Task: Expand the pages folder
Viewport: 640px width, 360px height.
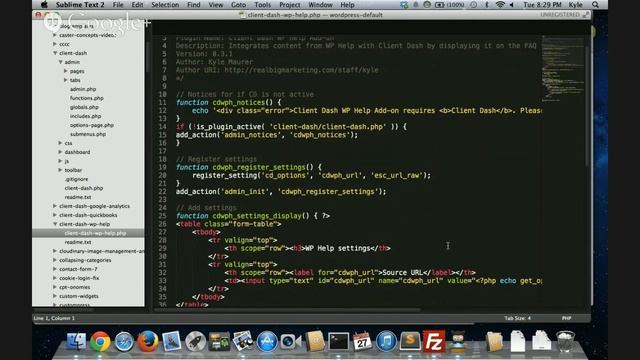Action: click(66, 71)
